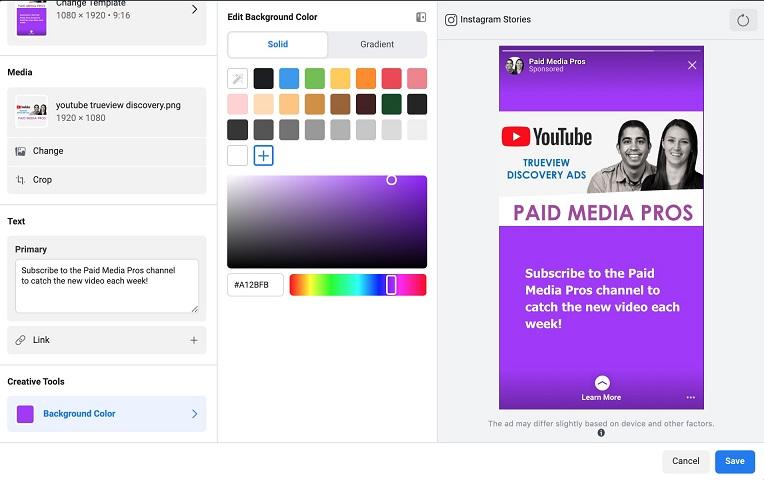
Task: Select the dark maroon color swatch
Action: (366, 104)
